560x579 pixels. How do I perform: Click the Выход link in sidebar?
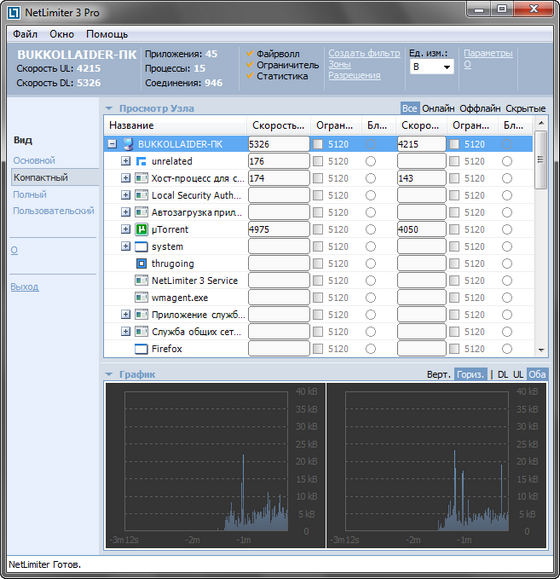click(x=24, y=287)
